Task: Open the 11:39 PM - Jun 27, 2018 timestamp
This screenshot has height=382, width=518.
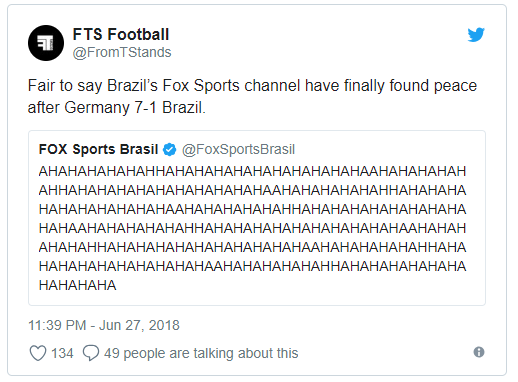Action: click(x=104, y=325)
